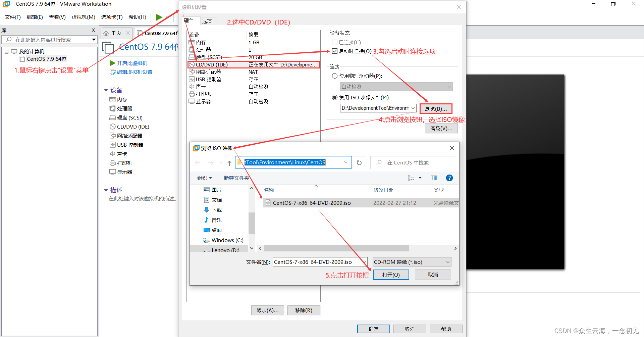Click the 编辑虚拟机设置 edit icon
Image resolution: width=644 pixels, height=337 pixels.
tap(113, 72)
